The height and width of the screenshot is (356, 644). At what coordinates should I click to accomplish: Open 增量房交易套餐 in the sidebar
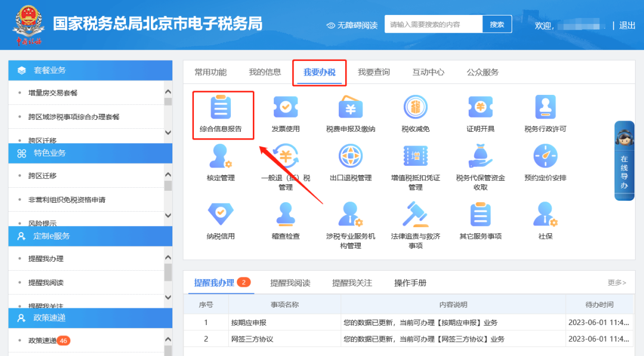coord(53,93)
